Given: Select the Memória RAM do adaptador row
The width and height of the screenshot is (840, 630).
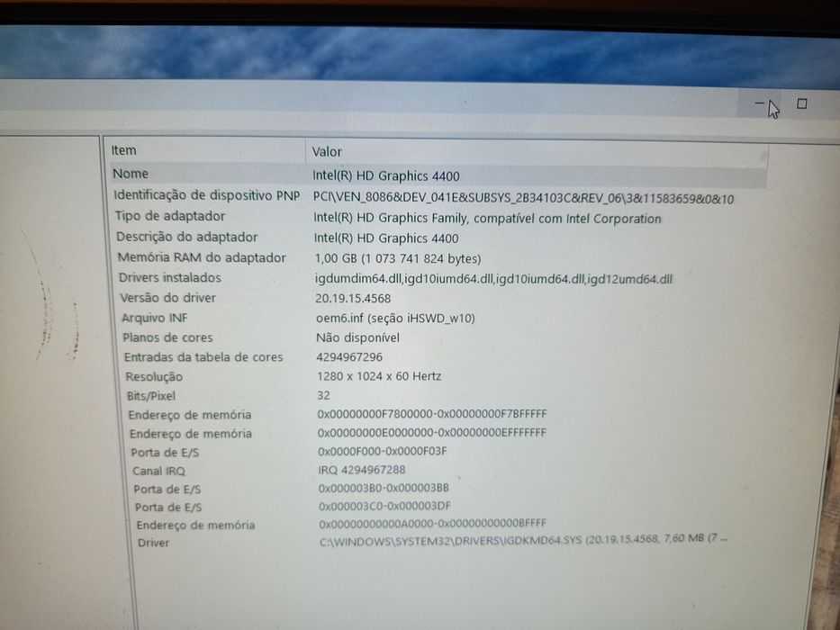Looking at the screenshot, I should [x=299, y=257].
